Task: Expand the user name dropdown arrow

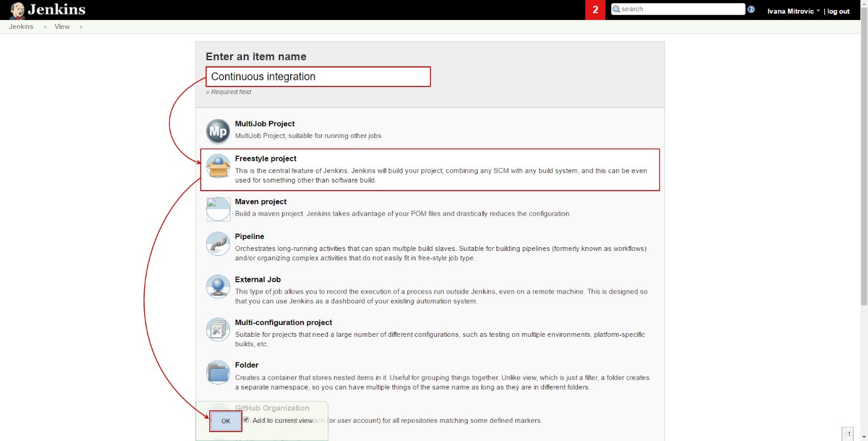Action: (818, 11)
